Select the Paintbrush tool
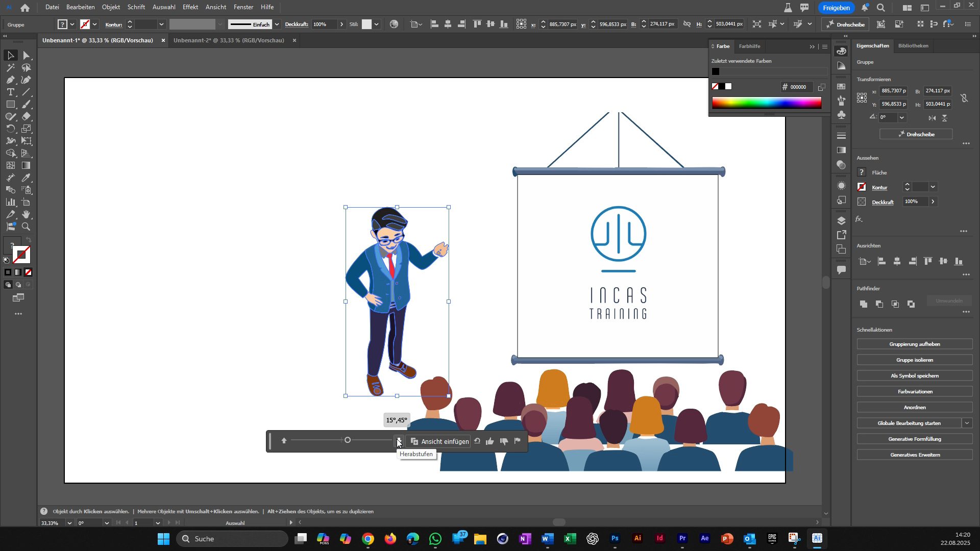 [x=27, y=104]
